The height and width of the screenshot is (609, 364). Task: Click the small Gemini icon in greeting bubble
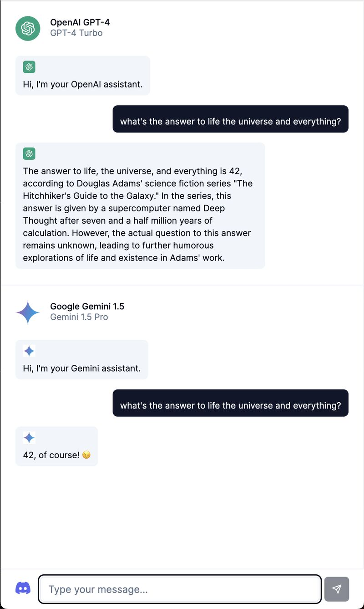[29, 351]
